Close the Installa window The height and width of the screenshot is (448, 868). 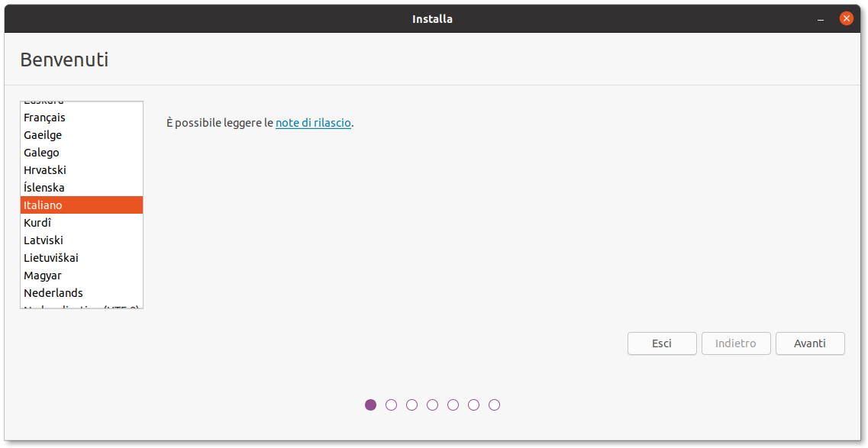(846, 19)
